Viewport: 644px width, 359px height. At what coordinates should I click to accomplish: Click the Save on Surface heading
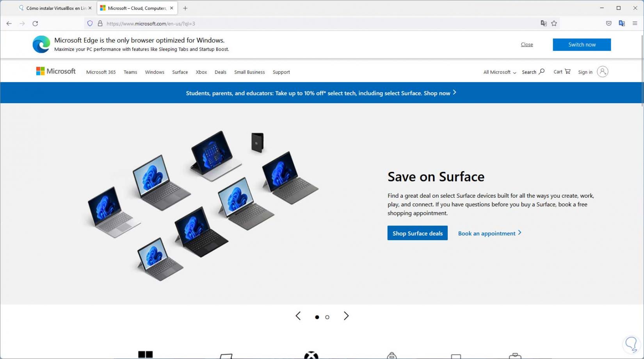pos(436,177)
